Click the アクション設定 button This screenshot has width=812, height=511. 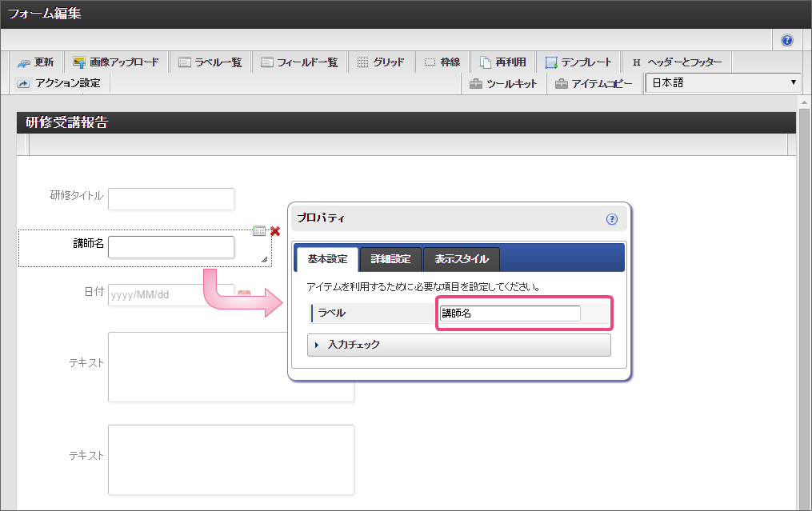pyautogui.click(x=59, y=83)
